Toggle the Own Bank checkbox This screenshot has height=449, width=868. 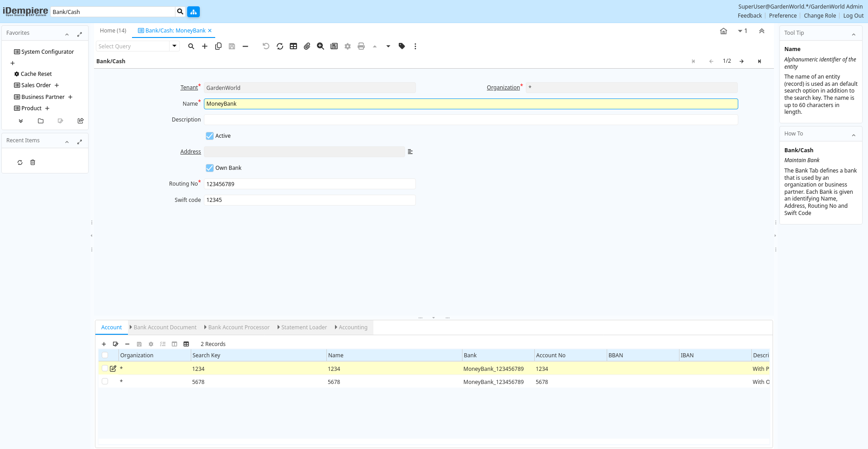coord(210,168)
